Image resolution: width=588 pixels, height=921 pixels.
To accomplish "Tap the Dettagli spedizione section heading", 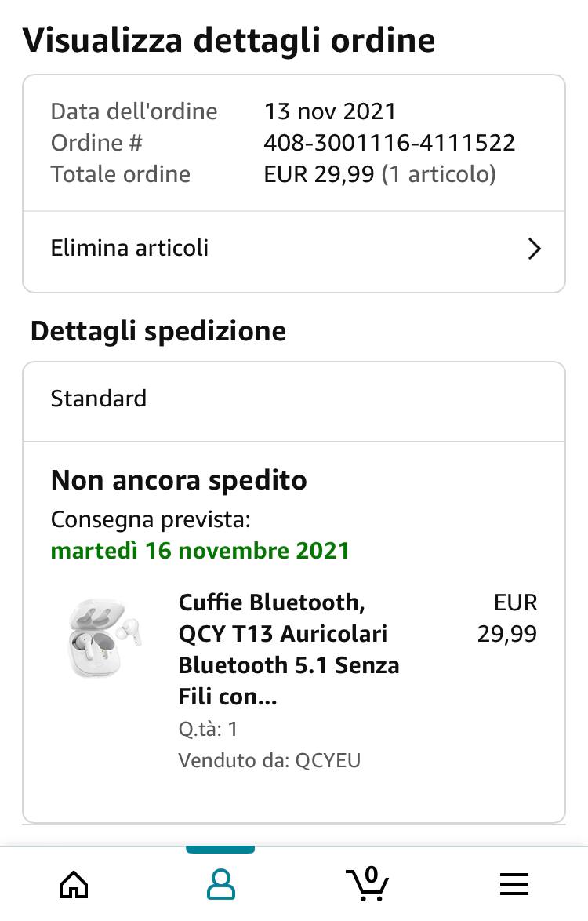I will pyautogui.click(x=158, y=331).
